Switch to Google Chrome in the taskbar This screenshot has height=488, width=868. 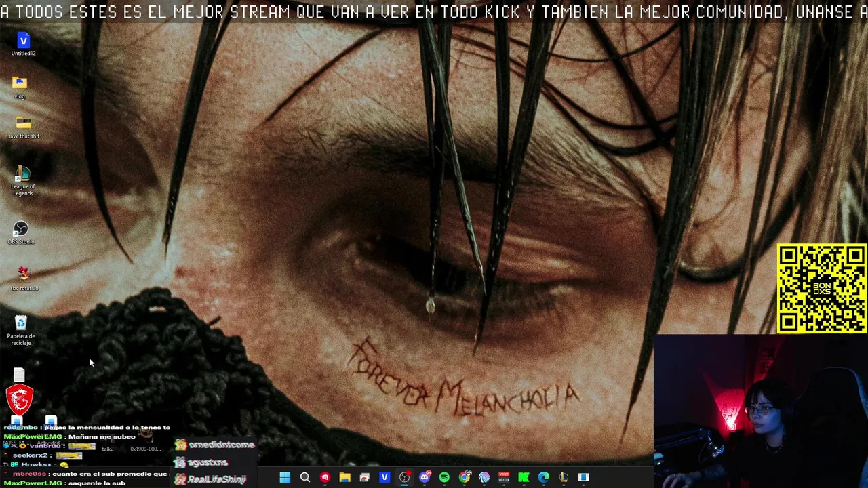coord(465,477)
